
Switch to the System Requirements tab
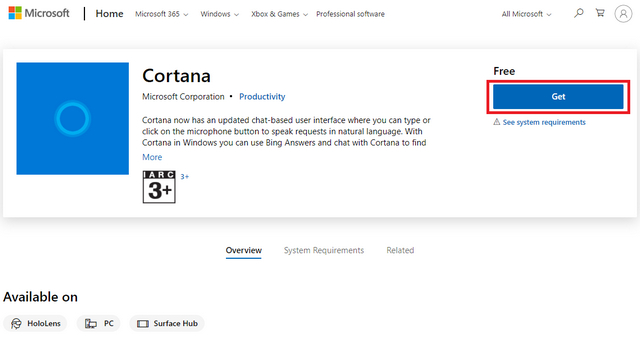click(x=324, y=250)
